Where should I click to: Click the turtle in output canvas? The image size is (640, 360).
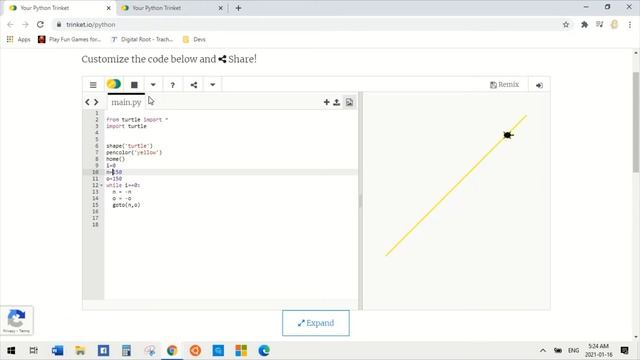point(508,135)
